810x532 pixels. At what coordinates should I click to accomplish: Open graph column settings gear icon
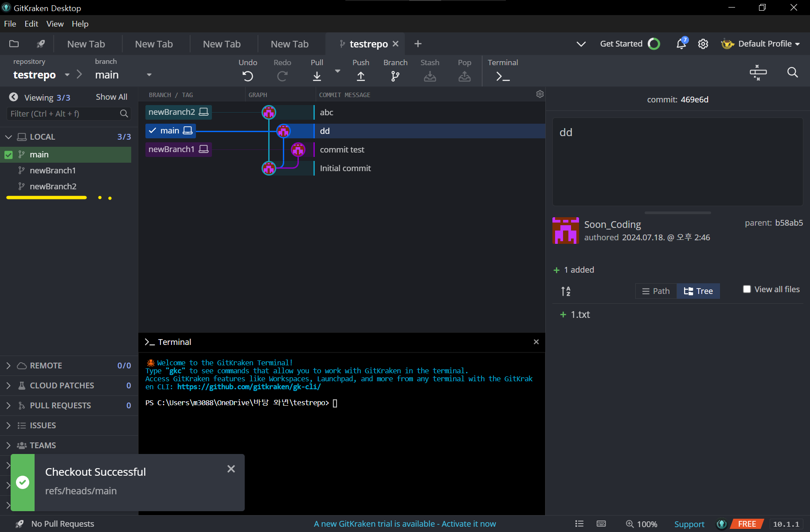tap(540, 94)
